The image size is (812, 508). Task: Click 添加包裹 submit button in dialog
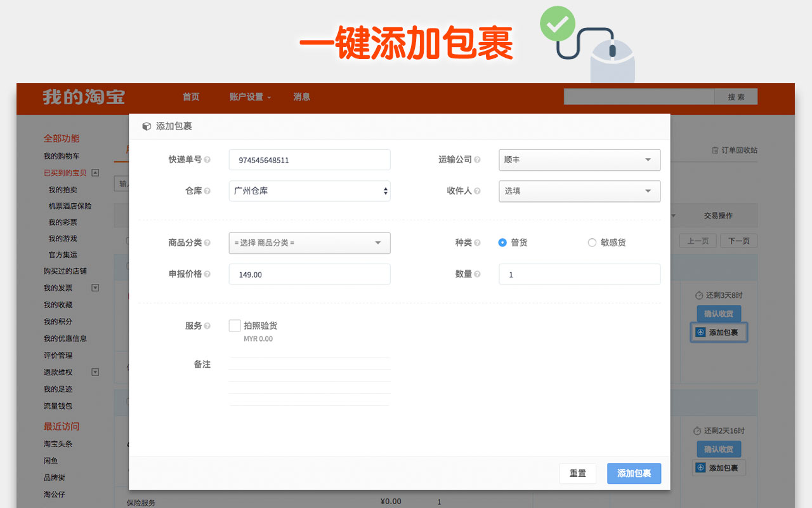pyautogui.click(x=634, y=474)
